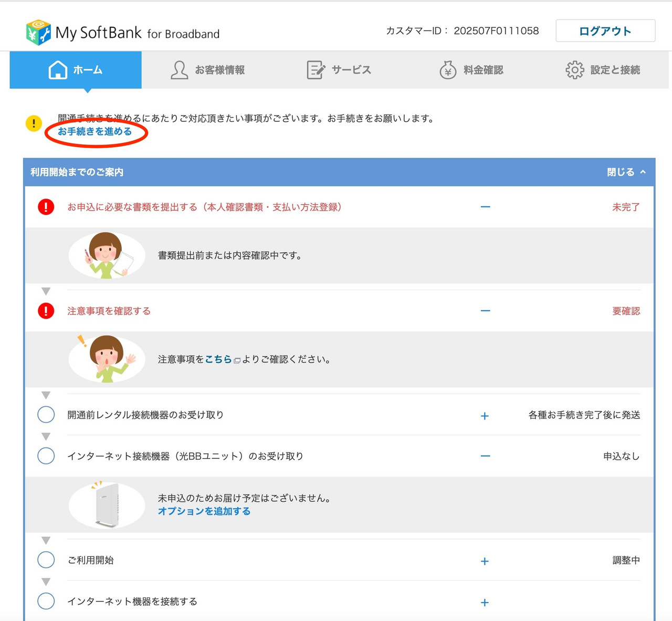The width and height of the screenshot is (672, 621).
Task: Click the 書類を提出する heading text
Action: click(x=205, y=207)
